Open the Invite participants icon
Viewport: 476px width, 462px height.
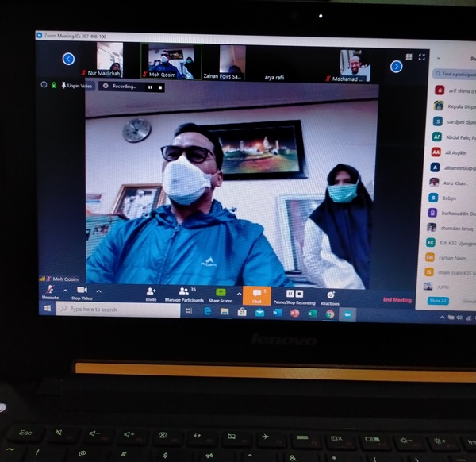(151, 292)
